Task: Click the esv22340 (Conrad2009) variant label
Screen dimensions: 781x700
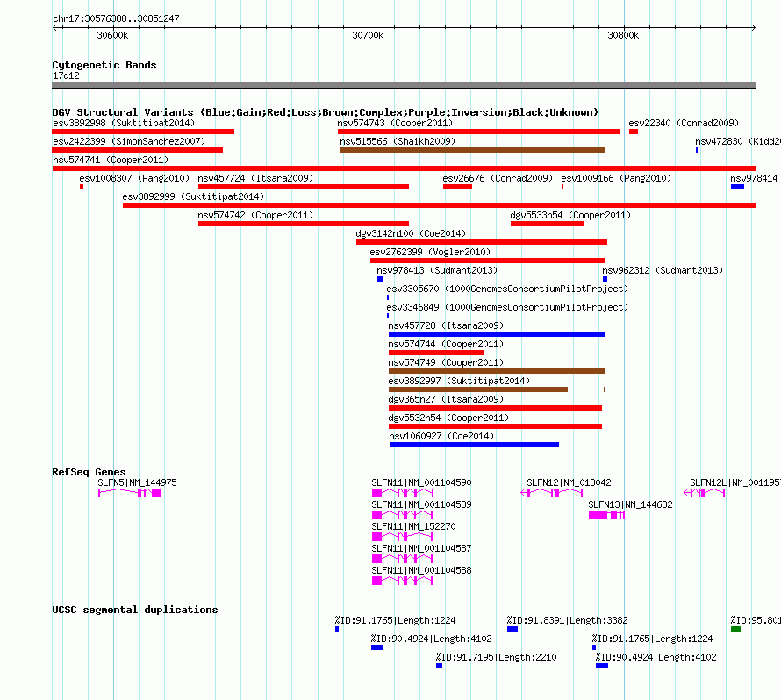Action: [x=684, y=123]
